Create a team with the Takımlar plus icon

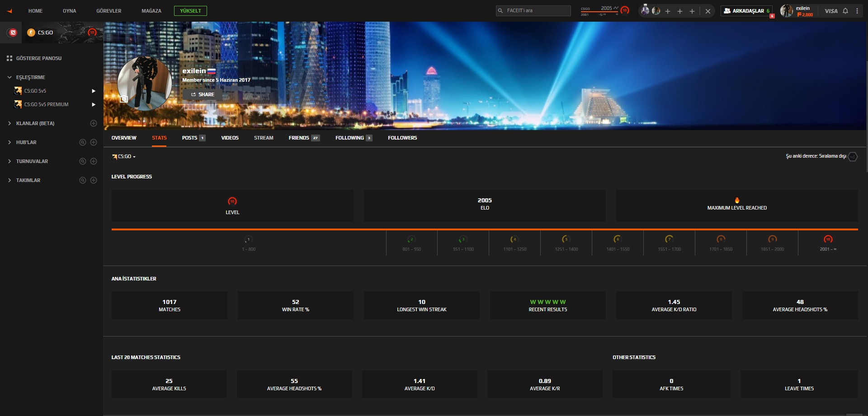94,180
